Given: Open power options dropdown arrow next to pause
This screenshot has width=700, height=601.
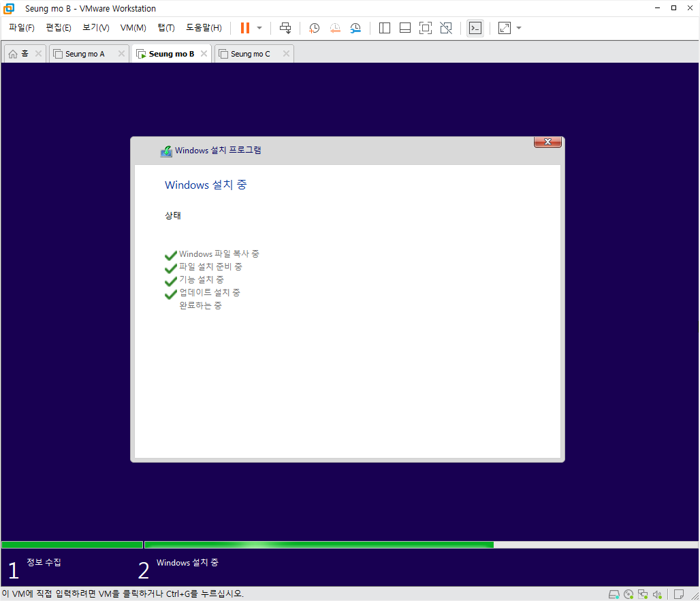Looking at the screenshot, I should point(259,28).
